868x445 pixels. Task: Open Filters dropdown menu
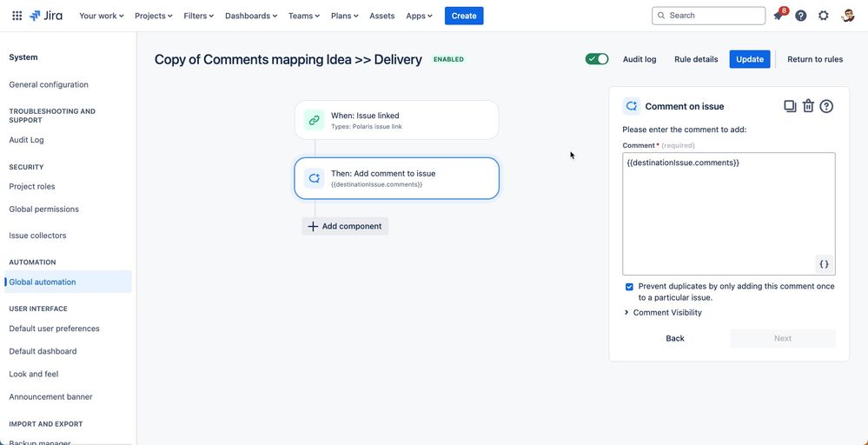199,16
